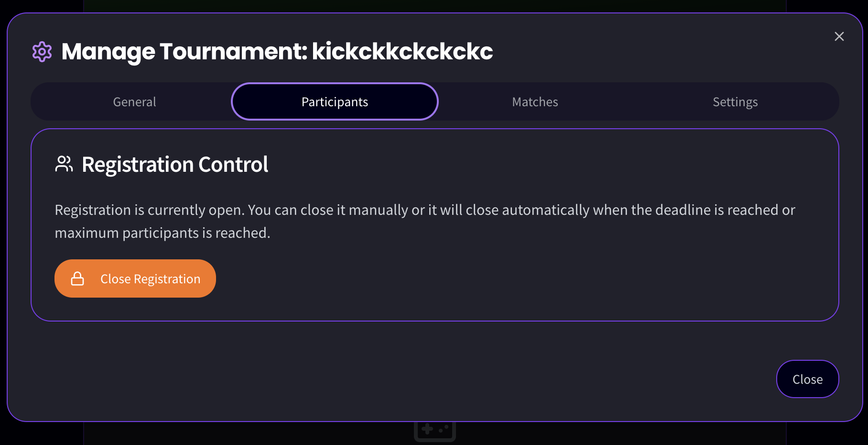Click the orange Close Registration button
This screenshot has height=445, width=868.
point(135,278)
